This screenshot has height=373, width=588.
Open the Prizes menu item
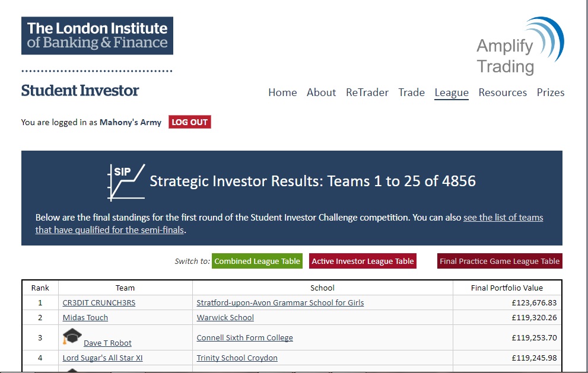click(x=551, y=93)
